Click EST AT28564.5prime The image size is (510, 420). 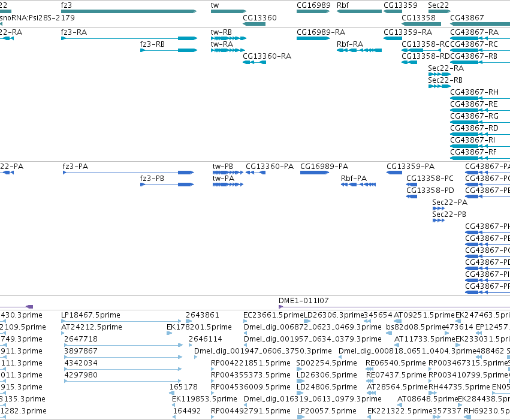click(370, 393)
